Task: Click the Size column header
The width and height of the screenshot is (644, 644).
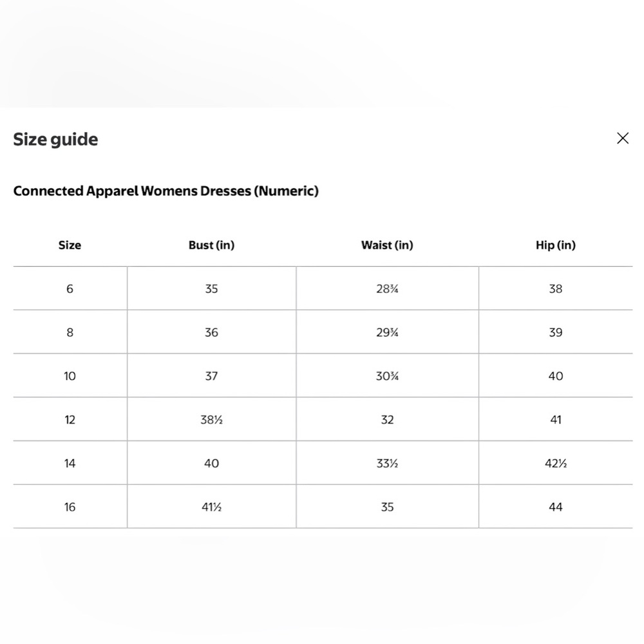Action: [70, 245]
